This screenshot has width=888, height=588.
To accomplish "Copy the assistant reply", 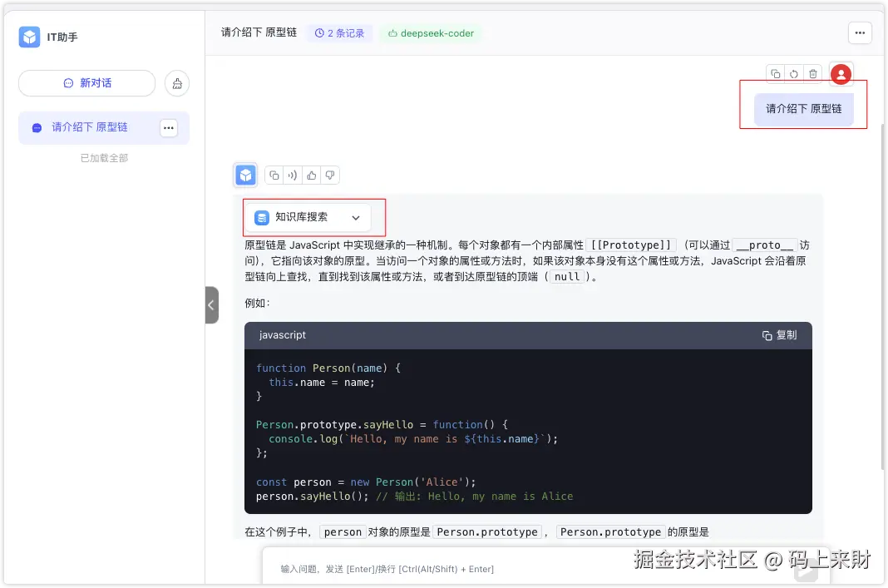I will pyautogui.click(x=274, y=175).
